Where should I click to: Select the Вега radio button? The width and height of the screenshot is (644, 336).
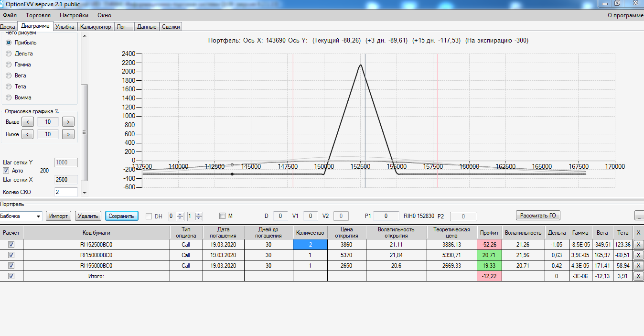[9, 76]
